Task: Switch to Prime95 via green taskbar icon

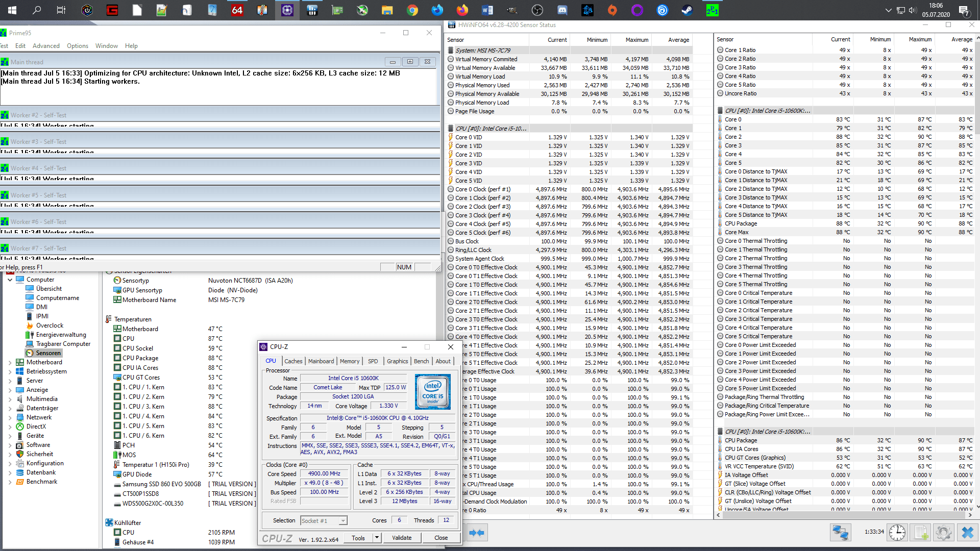Action: point(713,10)
